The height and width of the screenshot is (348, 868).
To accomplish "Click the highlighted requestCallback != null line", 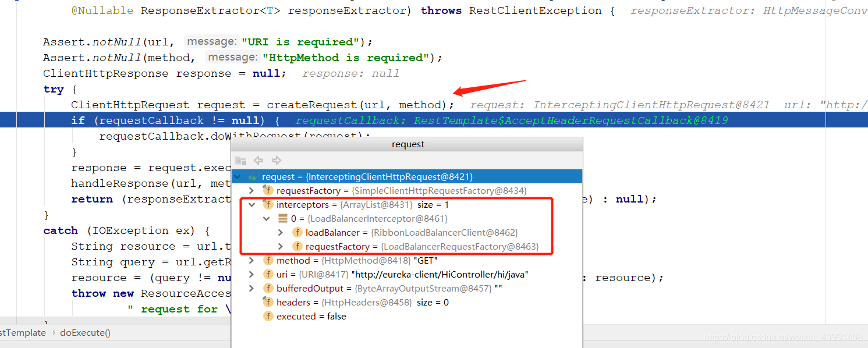I will (434, 120).
